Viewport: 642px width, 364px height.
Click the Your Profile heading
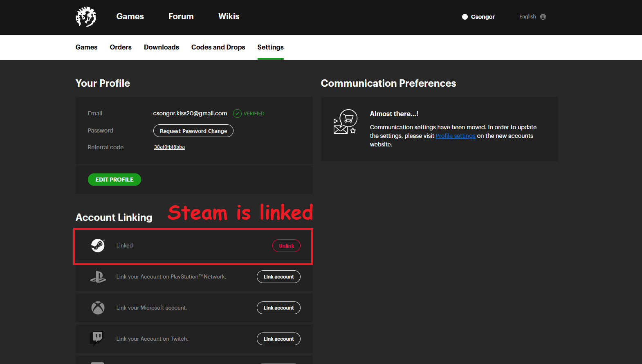[103, 83]
